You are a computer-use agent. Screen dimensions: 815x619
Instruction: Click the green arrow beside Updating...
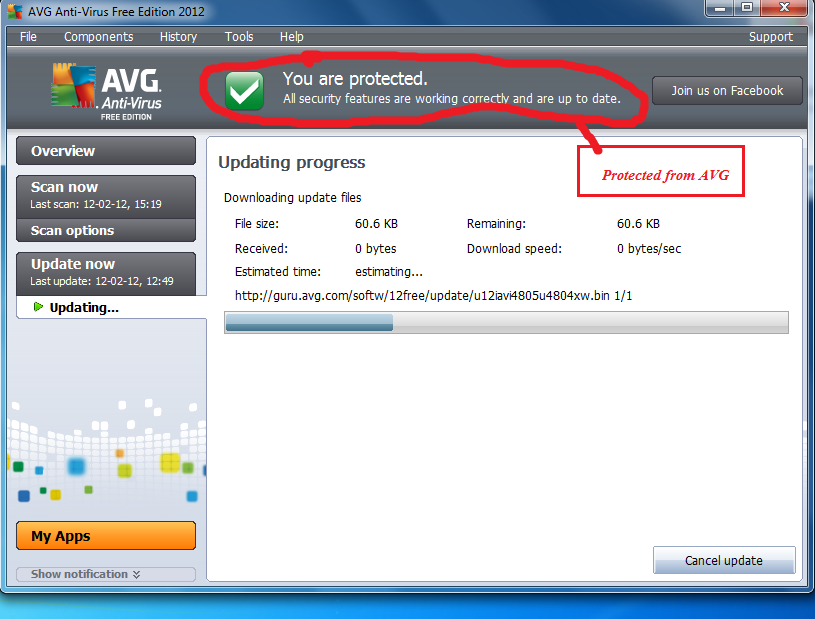click(38, 307)
